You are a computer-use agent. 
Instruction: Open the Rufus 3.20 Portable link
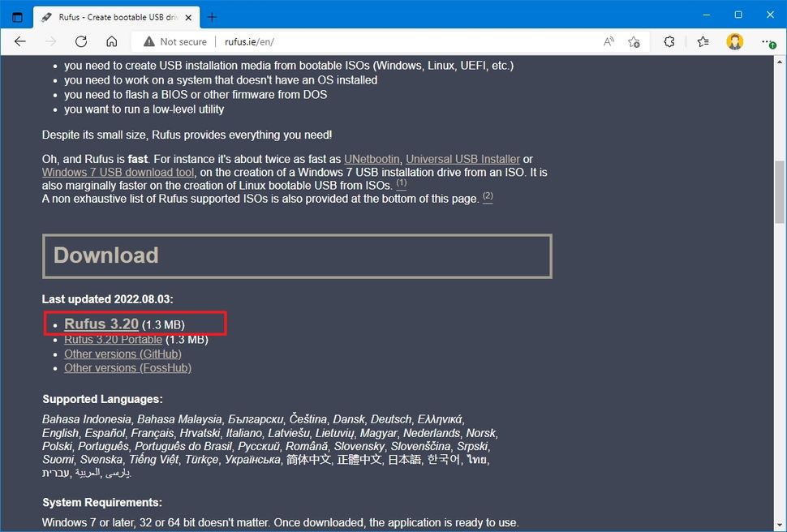coord(113,339)
